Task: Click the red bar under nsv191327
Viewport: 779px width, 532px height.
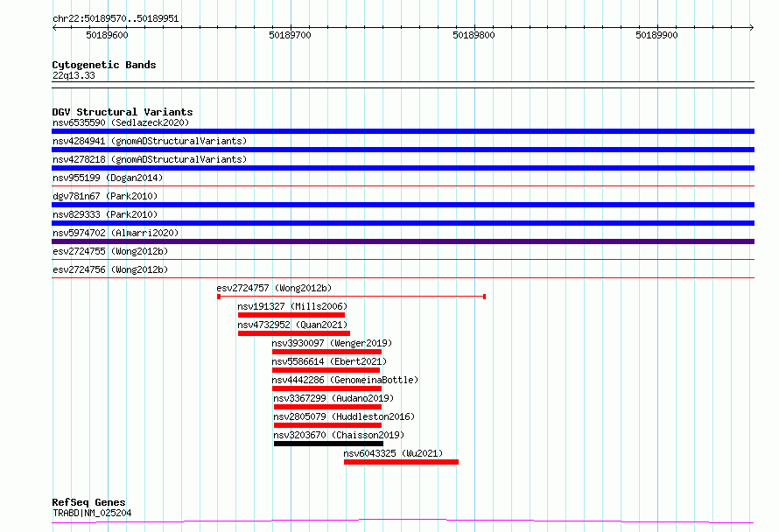Action: click(x=291, y=315)
